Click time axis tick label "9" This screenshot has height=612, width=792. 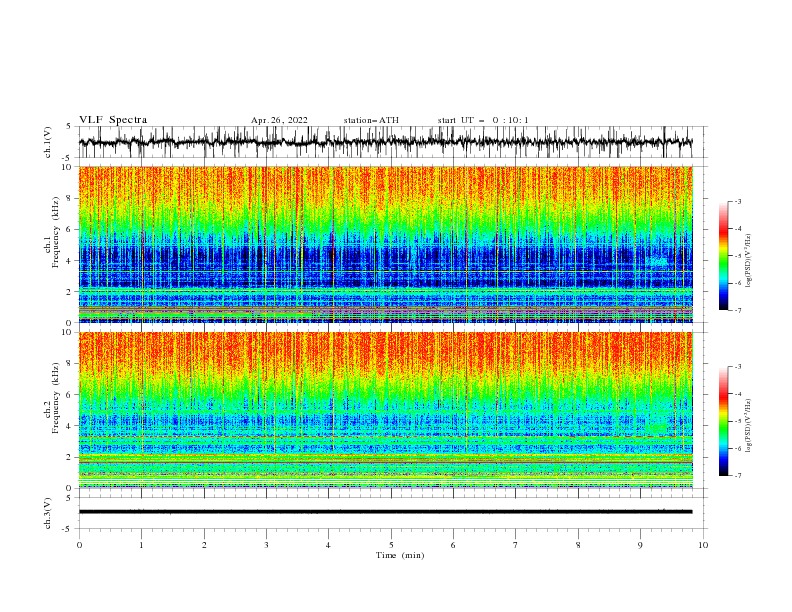click(640, 545)
